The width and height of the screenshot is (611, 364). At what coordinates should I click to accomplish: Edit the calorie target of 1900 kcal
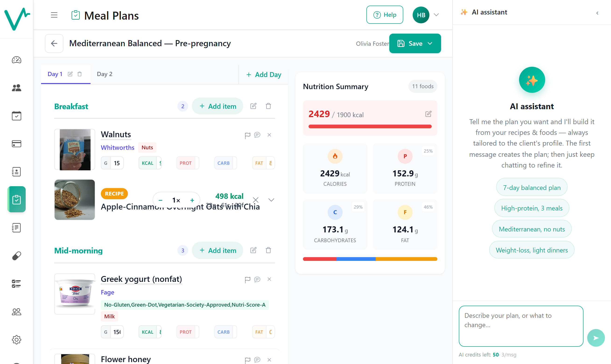click(x=428, y=114)
